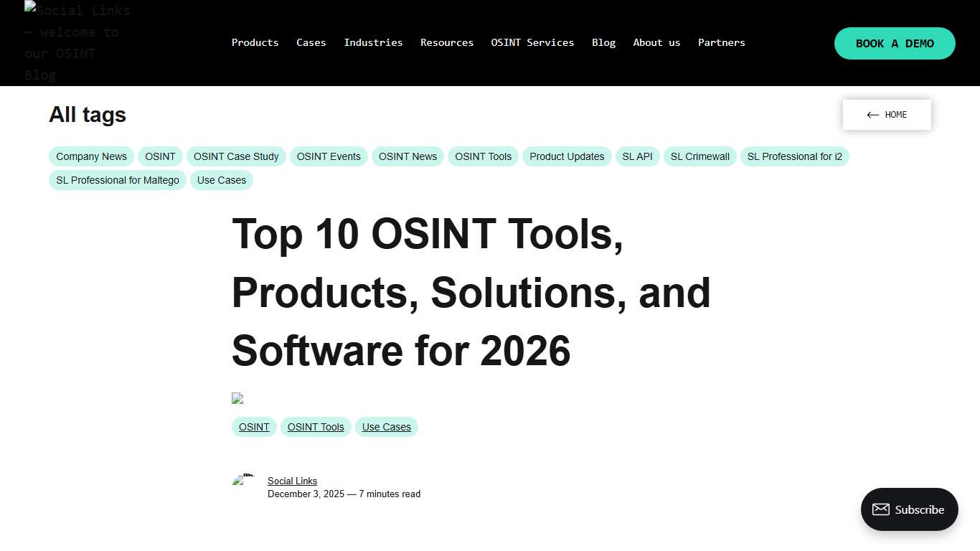
Task: Open the Products menu
Action: pyautogui.click(x=255, y=42)
